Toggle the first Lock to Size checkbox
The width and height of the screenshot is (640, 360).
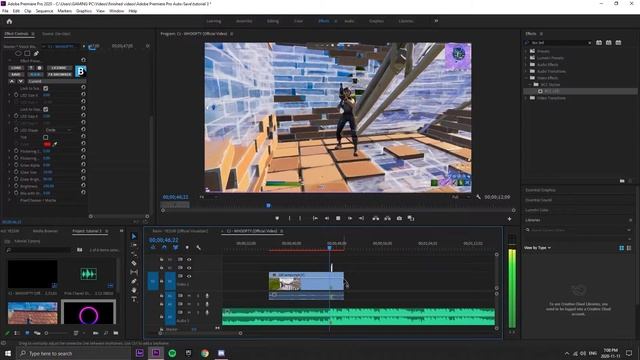click(x=46, y=88)
